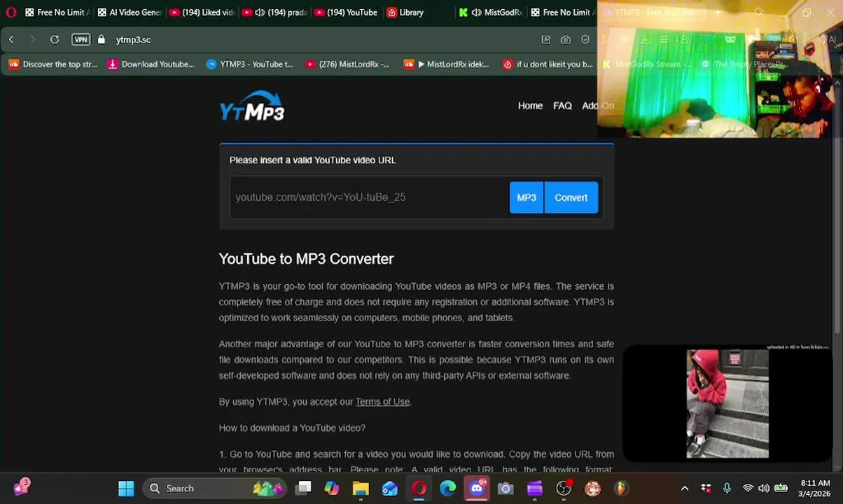The image size is (843, 504).
Task: Open Wi-Fi network settings in tray
Action: [748, 489]
